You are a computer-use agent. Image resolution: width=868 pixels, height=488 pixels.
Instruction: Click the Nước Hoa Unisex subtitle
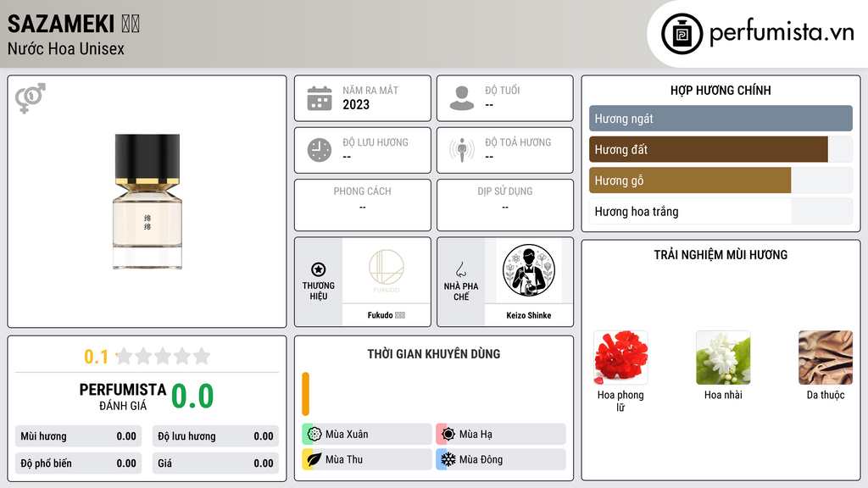click(66, 49)
